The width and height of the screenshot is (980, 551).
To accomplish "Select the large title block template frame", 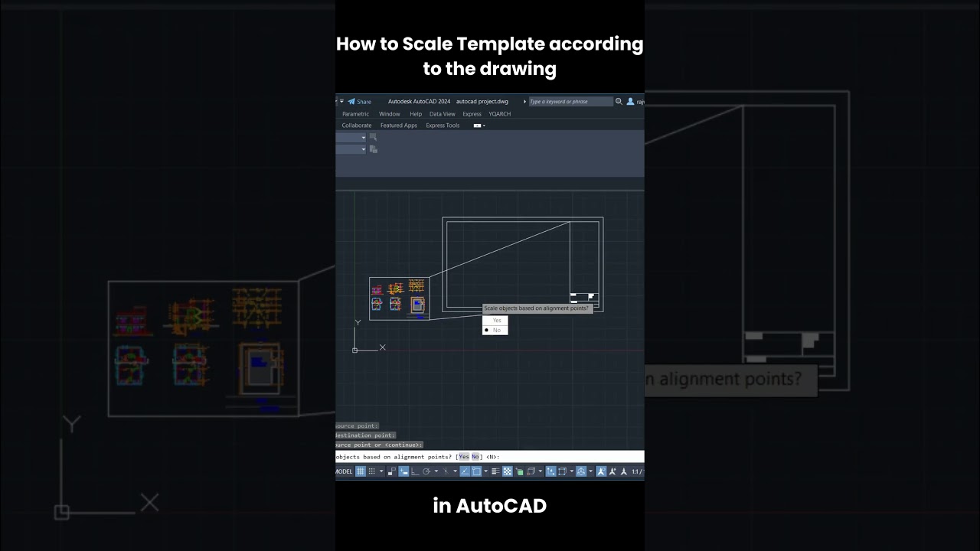I will (x=523, y=265).
